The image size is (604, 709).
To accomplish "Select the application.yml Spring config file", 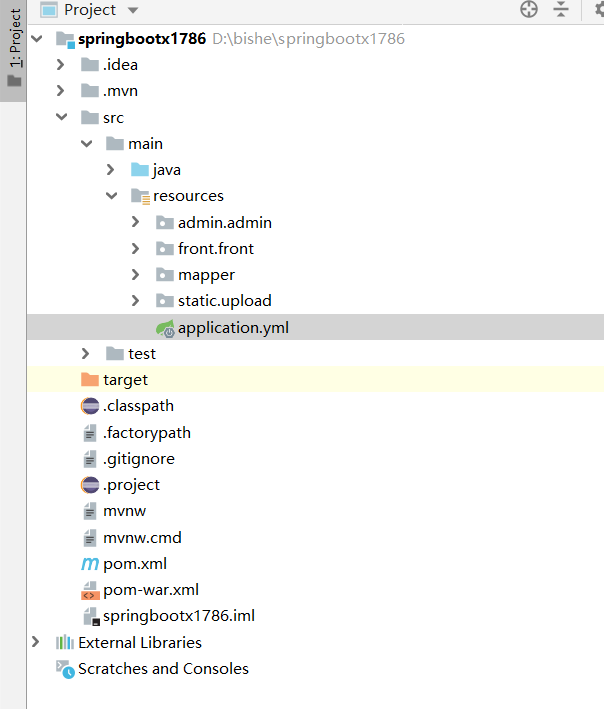I will click(x=233, y=327).
